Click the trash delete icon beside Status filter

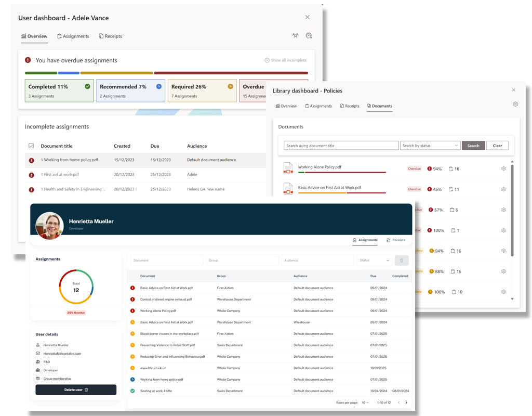(402, 261)
